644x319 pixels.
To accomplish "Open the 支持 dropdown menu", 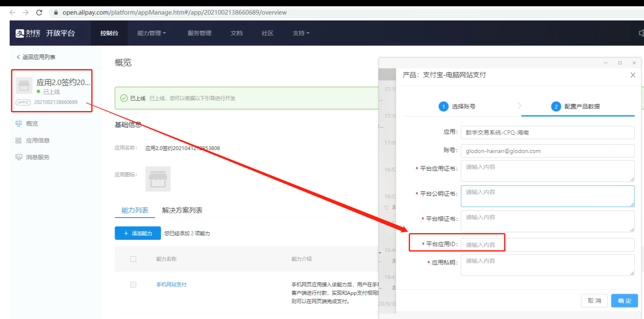I will [301, 33].
